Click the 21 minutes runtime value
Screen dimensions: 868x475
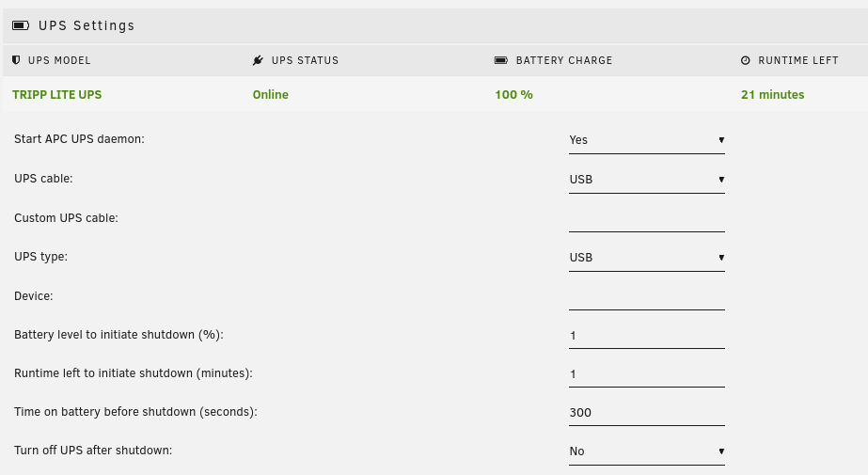[x=773, y=95]
